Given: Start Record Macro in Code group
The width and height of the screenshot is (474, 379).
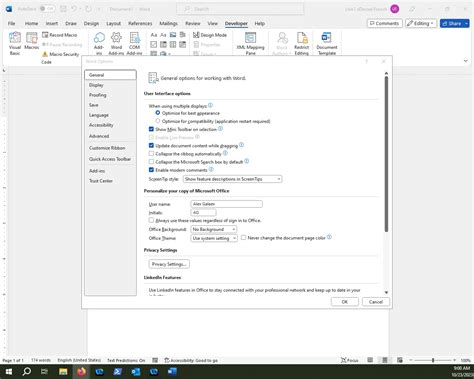Looking at the screenshot, I should point(60,35).
